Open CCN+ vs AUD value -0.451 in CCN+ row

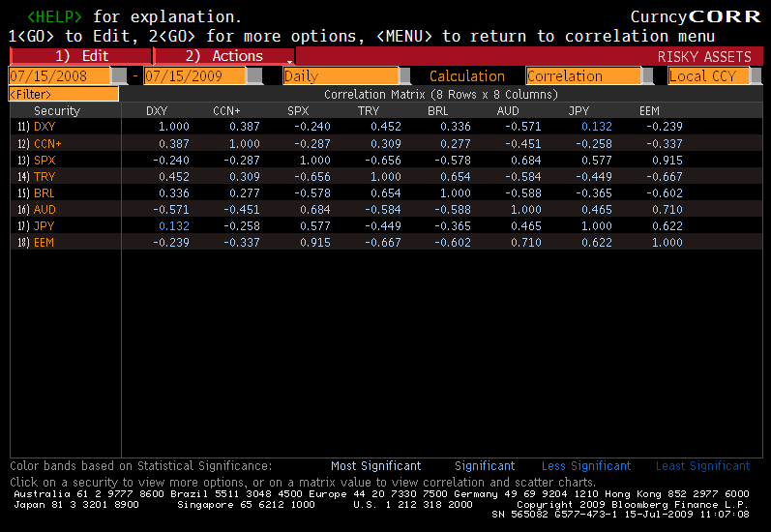coord(522,143)
